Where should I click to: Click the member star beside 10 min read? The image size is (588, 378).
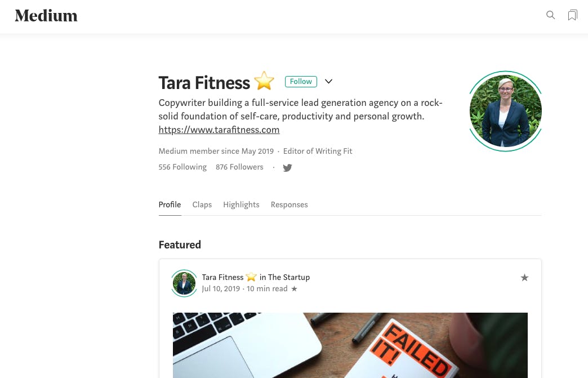(295, 289)
